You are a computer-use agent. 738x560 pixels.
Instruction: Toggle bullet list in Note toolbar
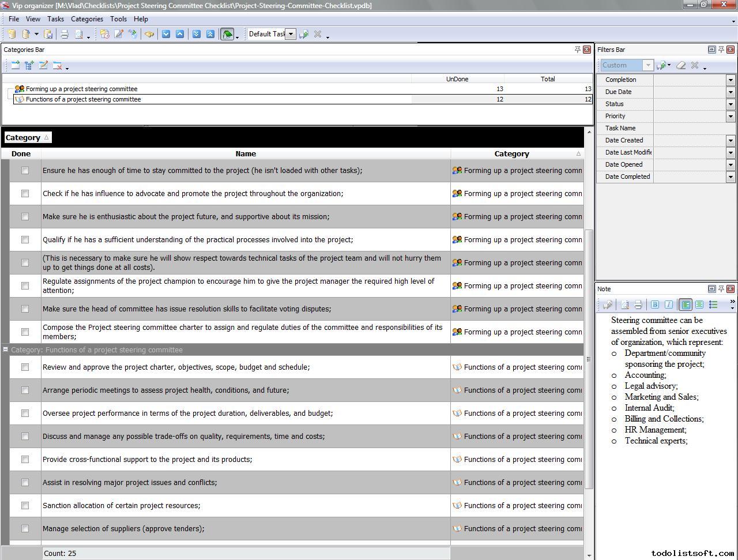[x=713, y=305]
